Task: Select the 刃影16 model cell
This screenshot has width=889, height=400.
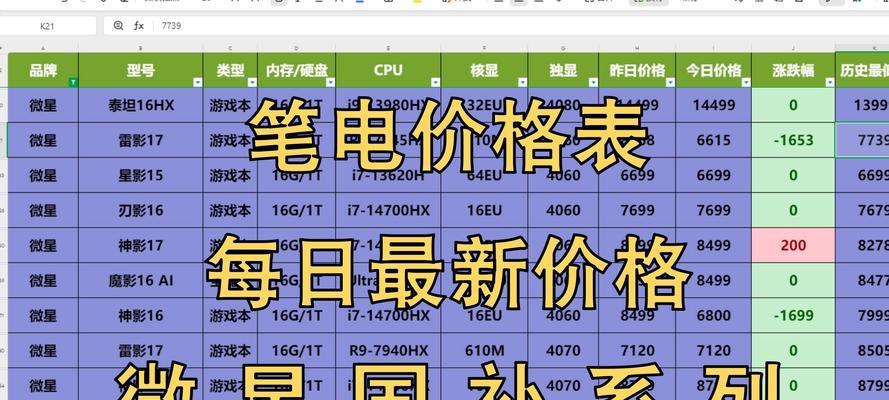Action: pos(141,211)
